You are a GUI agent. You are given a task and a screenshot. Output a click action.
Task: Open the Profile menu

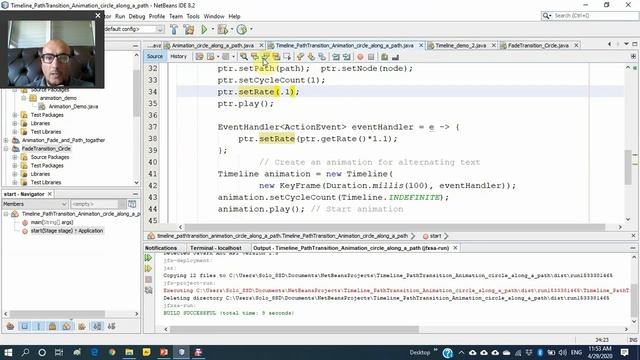157,16
